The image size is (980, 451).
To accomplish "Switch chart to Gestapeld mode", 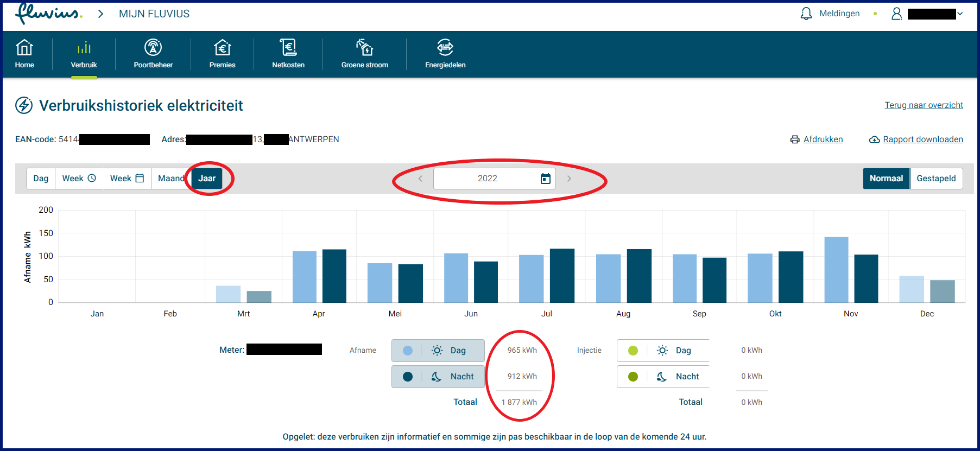I will [x=936, y=179].
